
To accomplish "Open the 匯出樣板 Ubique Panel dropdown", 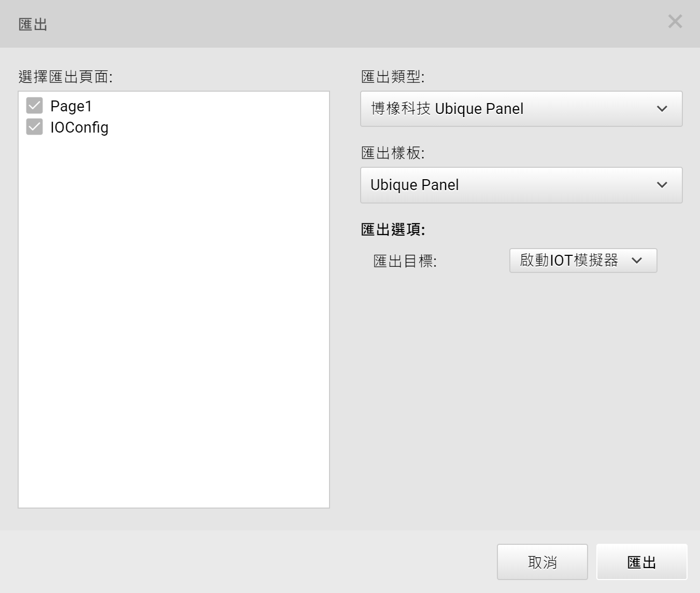I will 521,185.
